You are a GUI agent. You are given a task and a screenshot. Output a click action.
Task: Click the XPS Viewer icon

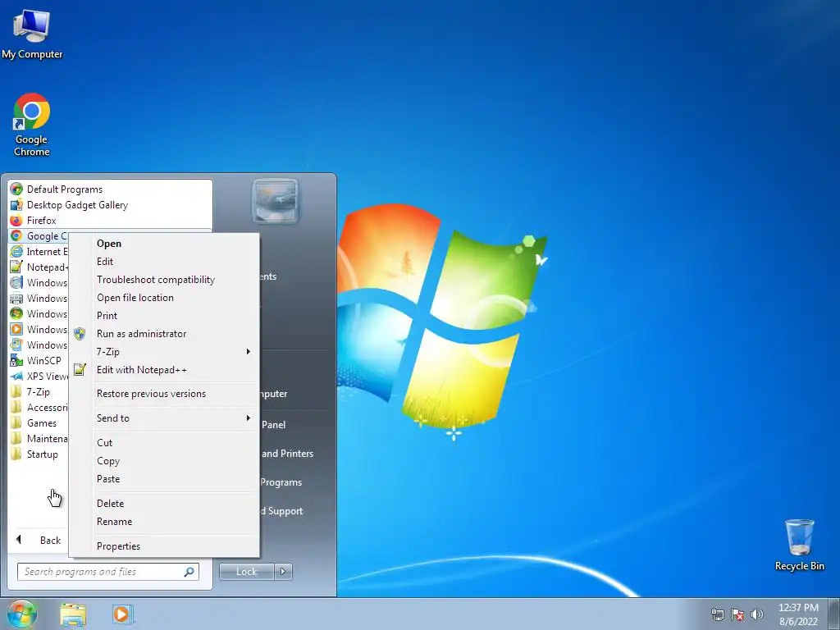click(x=16, y=376)
